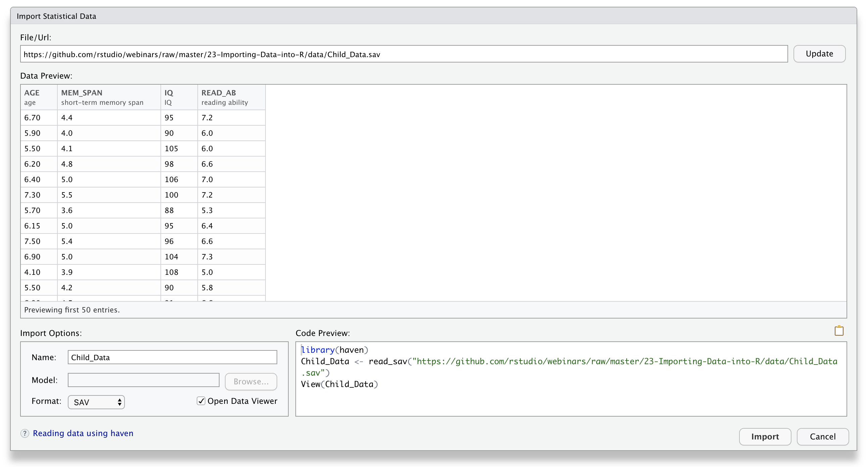Select the AGE cell with value 6.15
Image resolution: width=868 pixels, height=467 pixels.
pos(39,226)
